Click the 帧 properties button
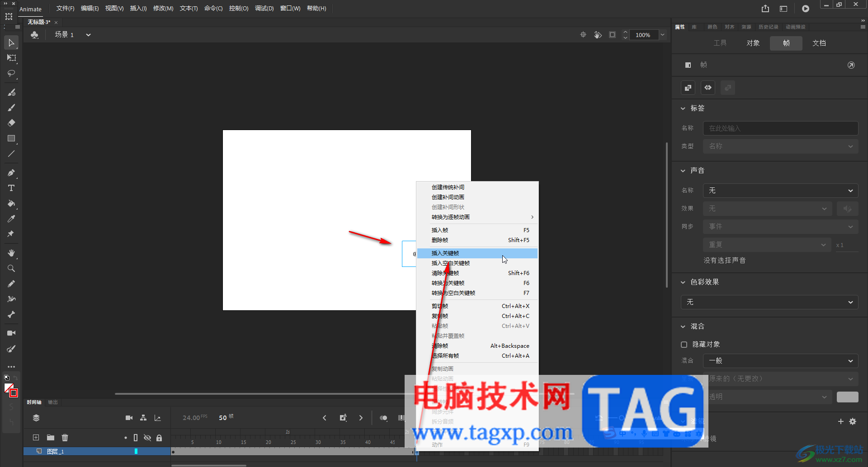The image size is (868, 467). 786,43
